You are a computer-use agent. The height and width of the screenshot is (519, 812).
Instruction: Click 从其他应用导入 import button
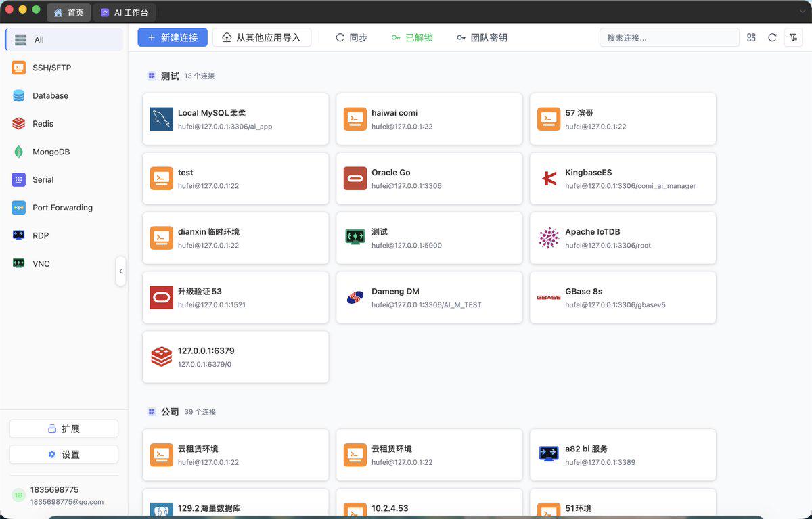click(262, 37)
